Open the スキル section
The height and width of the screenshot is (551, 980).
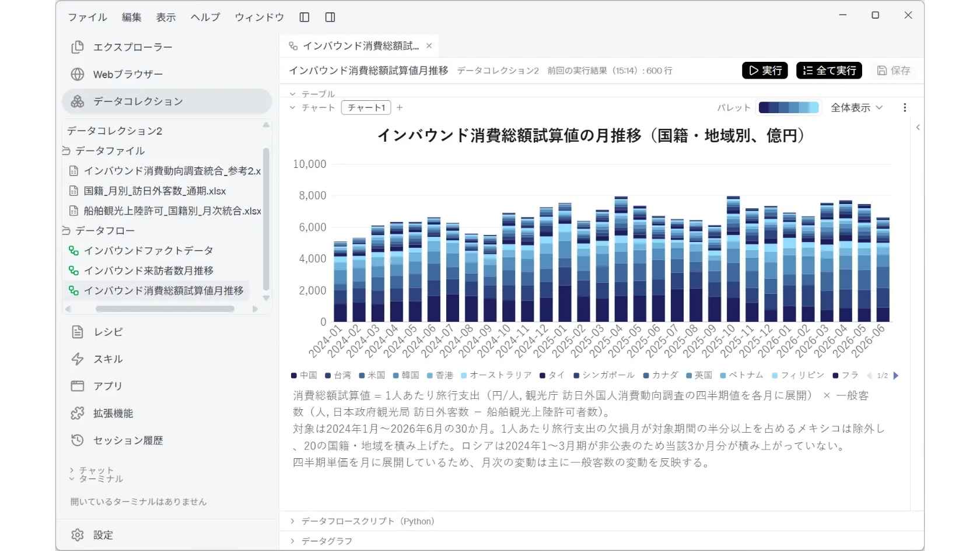pos(167,359)
